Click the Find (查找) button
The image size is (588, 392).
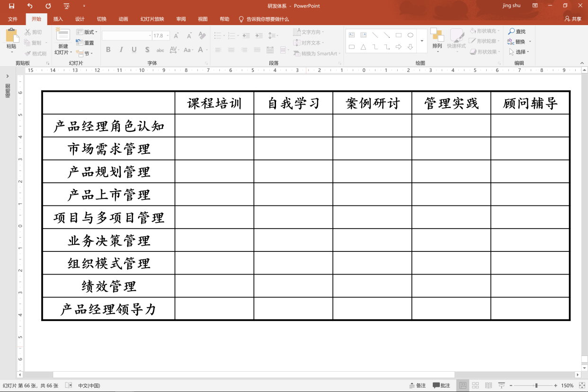pos(517,31)
